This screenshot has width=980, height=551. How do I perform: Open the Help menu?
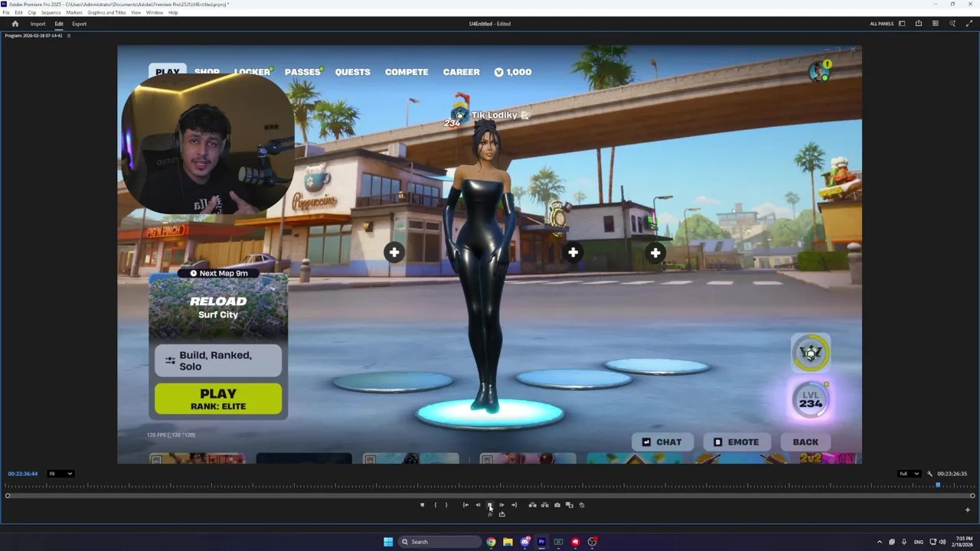pos(173,13)
